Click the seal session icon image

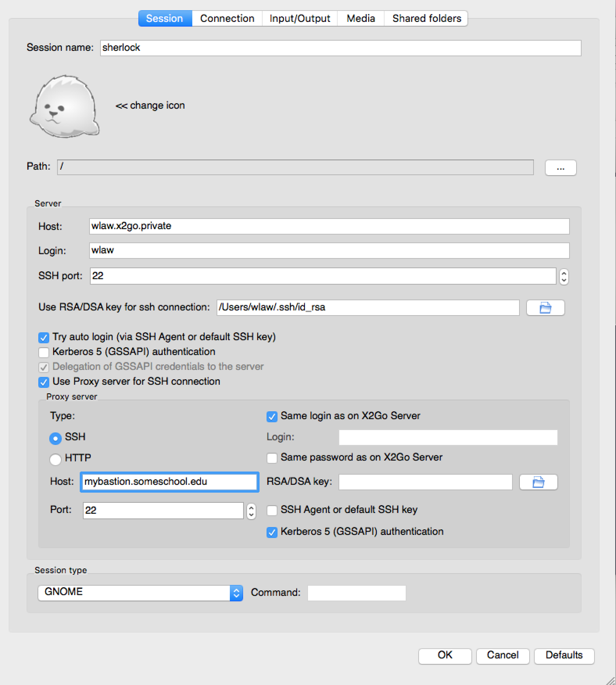pyautogui.click(x=64, y=106)
